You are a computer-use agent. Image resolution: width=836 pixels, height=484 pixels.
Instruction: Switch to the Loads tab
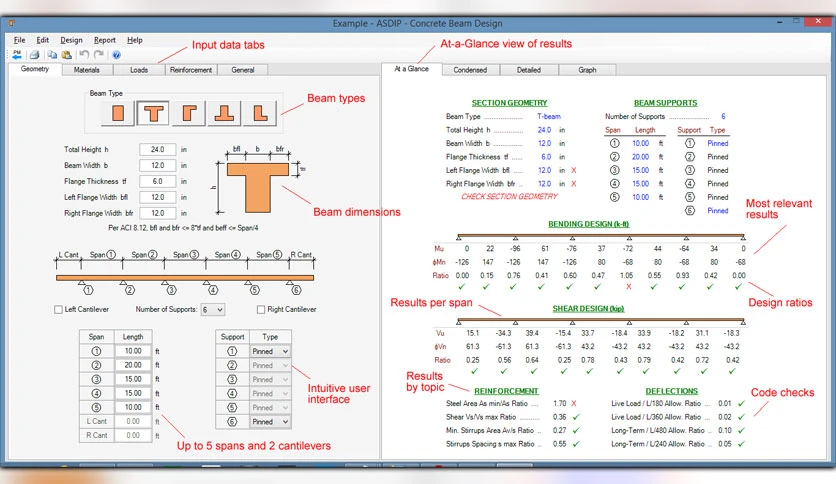[139, 70]
